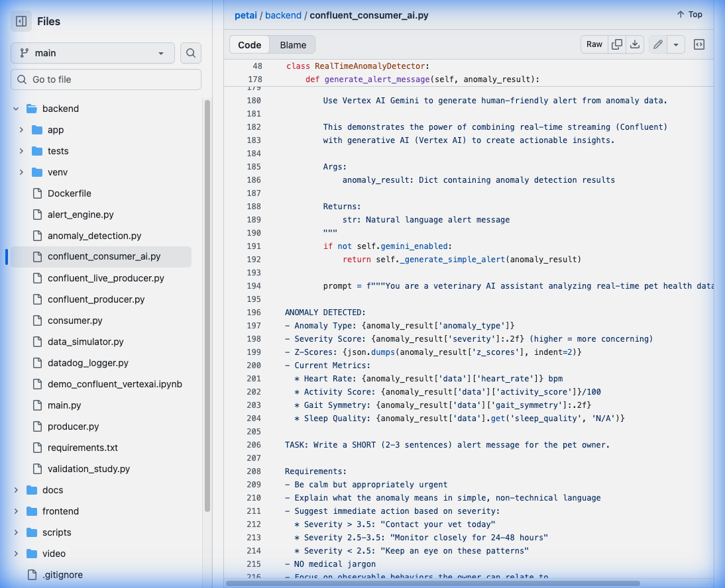This screenshot has height=588, width=725.
Task: Open anomaly_detection.py file
Action: [94, 236]
